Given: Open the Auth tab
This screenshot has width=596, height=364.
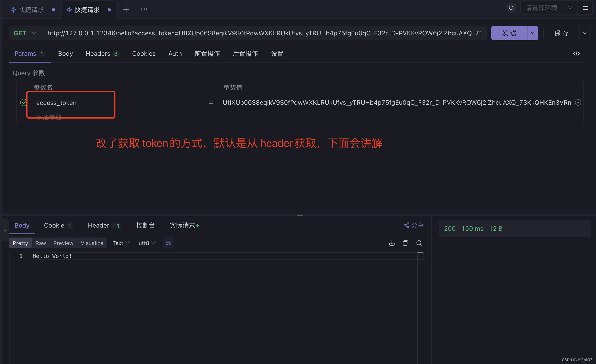Looking at the screenshot, I should 175,54.
